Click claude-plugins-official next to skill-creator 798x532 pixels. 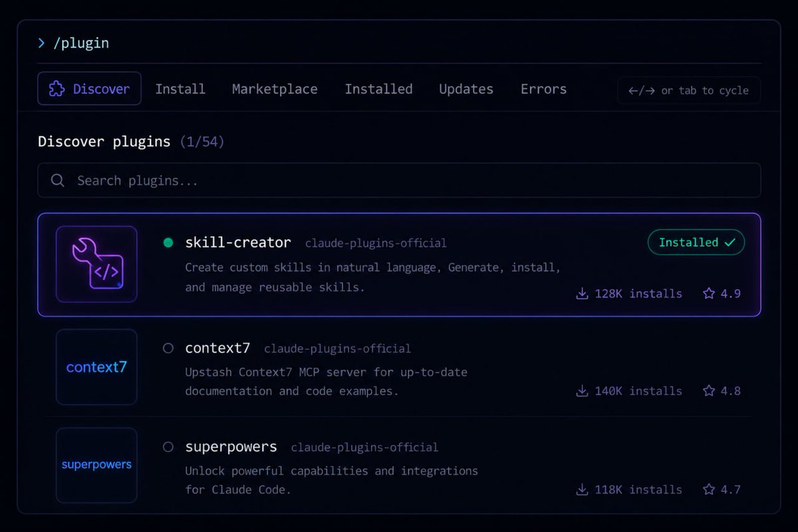point(376,243)
